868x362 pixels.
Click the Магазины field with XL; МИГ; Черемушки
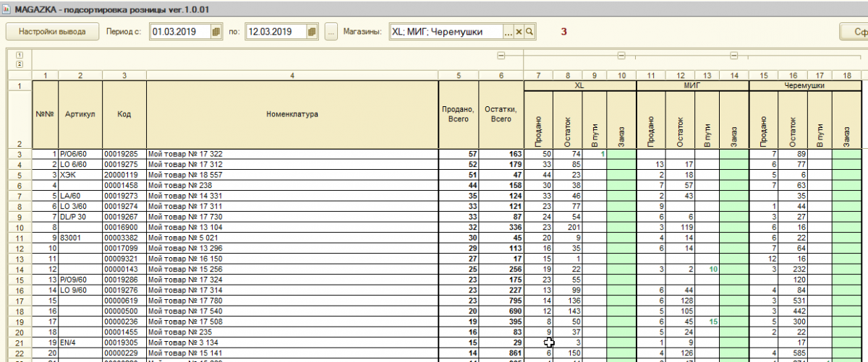coord(446,32)
